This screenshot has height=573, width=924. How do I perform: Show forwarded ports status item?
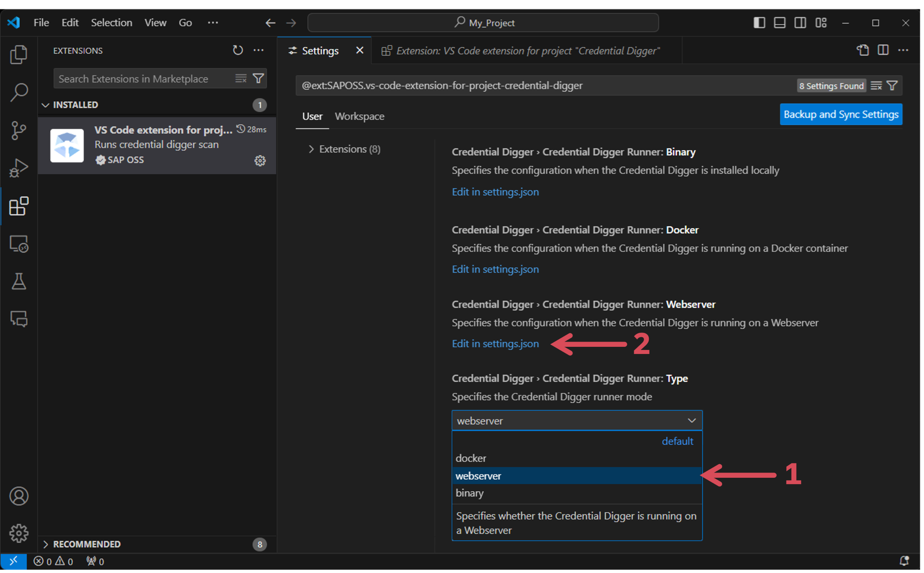(x=95, y=561)
